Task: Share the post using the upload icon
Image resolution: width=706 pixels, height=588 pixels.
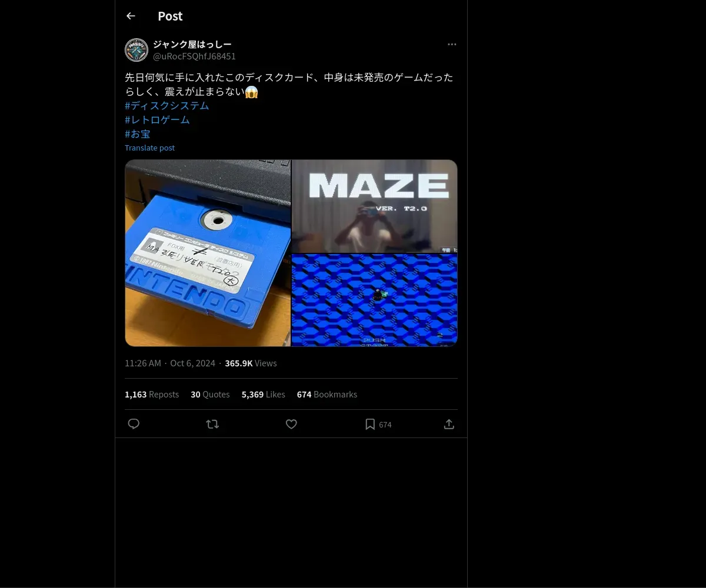Action: click(449, 424)
